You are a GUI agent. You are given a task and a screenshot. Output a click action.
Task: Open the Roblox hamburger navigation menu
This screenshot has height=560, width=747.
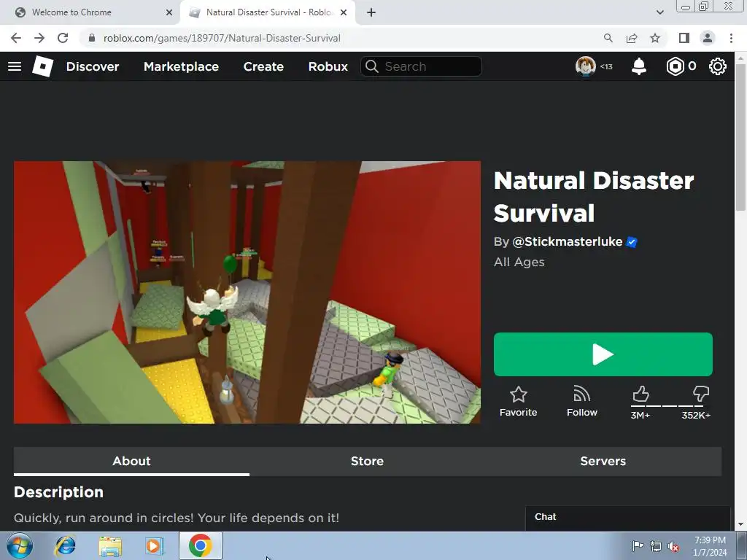tap(15, 66)
